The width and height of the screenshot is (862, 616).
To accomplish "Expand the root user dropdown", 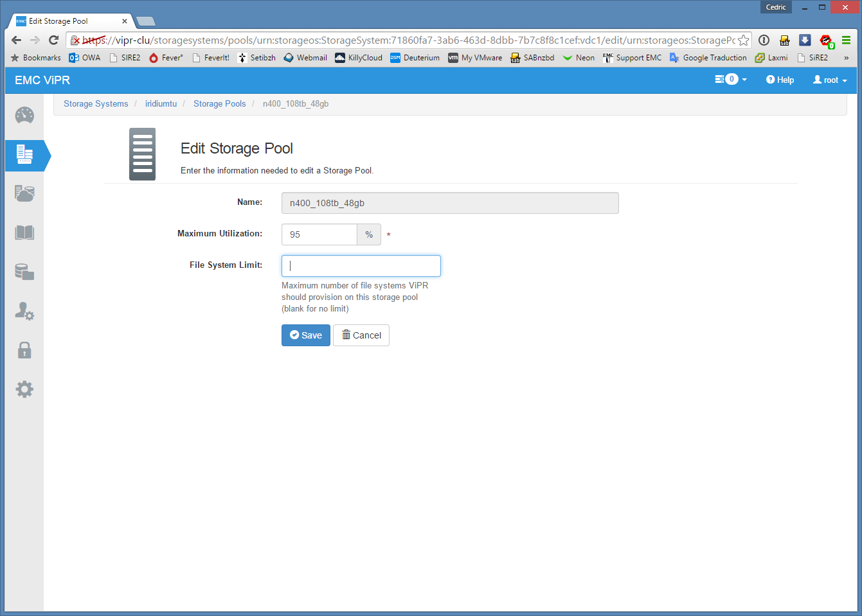I will [x=830, y=80].
